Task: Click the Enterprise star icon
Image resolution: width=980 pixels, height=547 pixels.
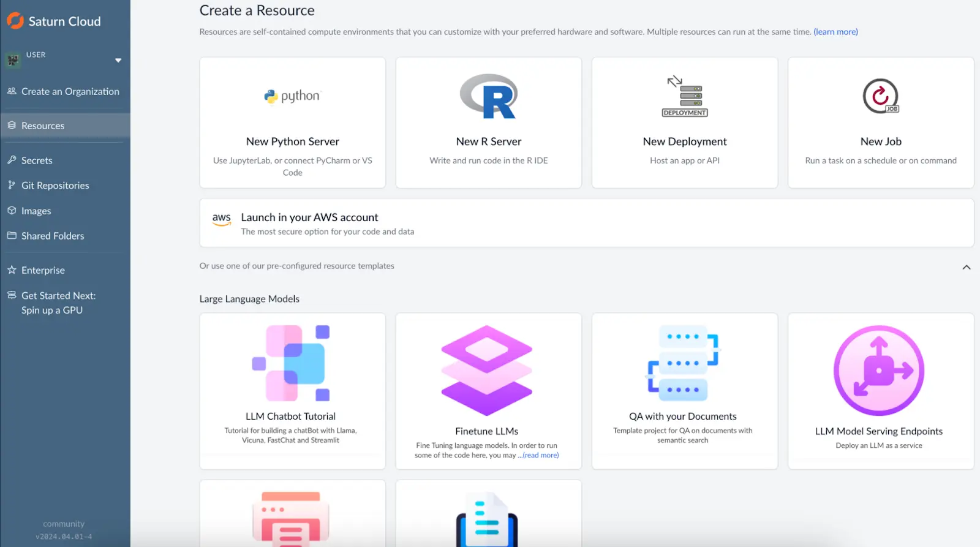Action: click(12, 270)
